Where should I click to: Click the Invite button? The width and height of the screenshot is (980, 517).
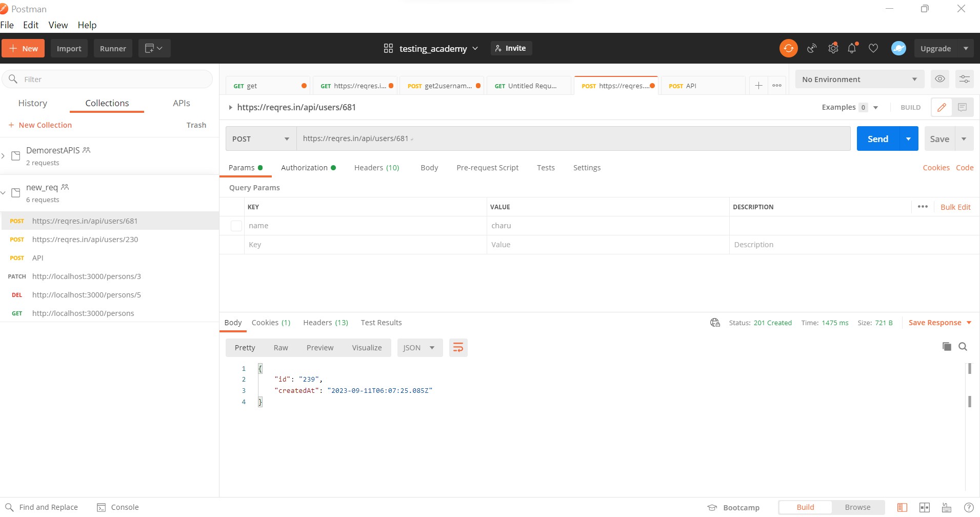pyautogui.click(x=511, y=48)
